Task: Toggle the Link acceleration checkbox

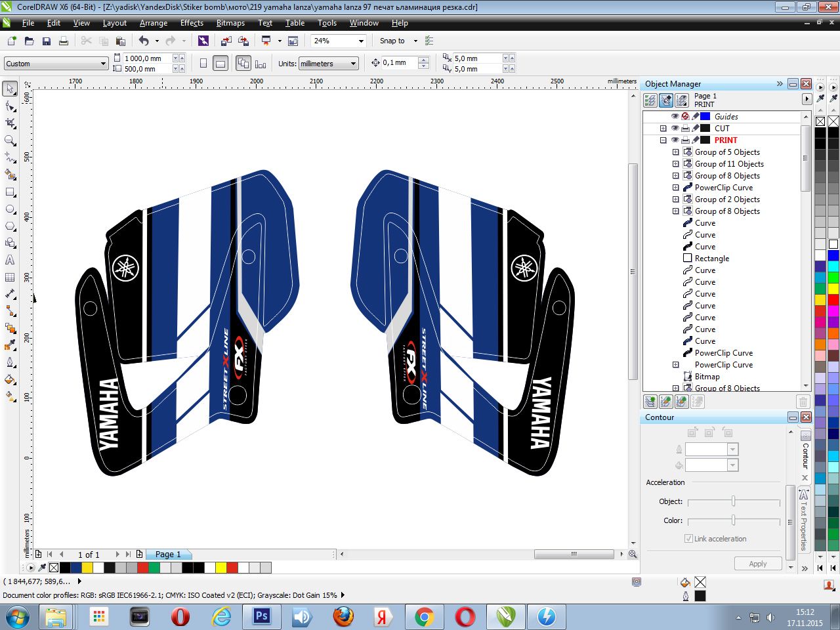Action: [x=688, y=539]
